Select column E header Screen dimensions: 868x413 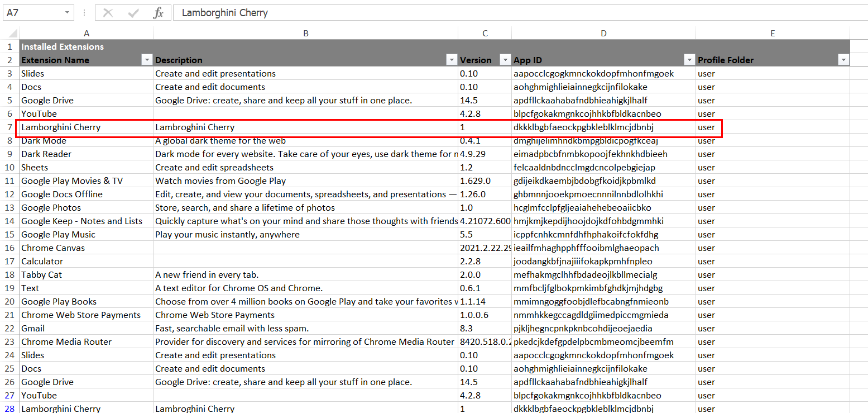773,34
